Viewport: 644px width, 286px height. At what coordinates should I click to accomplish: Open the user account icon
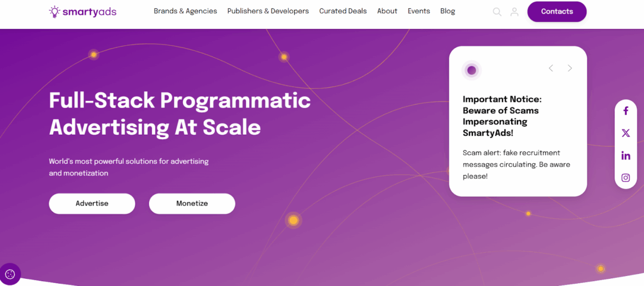tap(514, 12)
